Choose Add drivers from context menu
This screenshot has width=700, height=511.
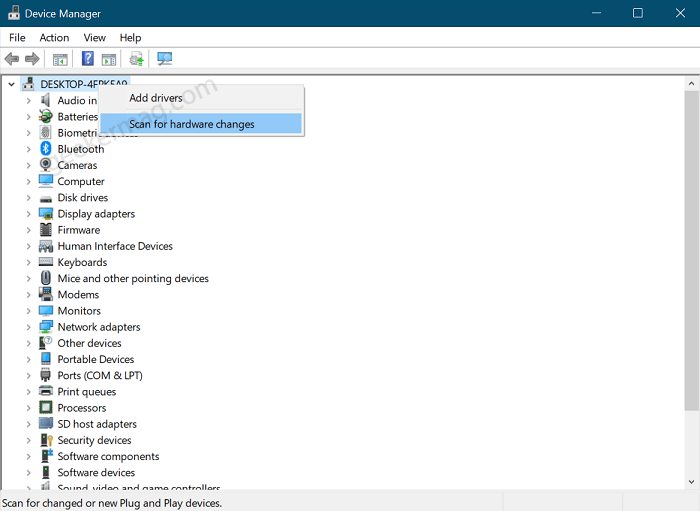pos(201,98)
